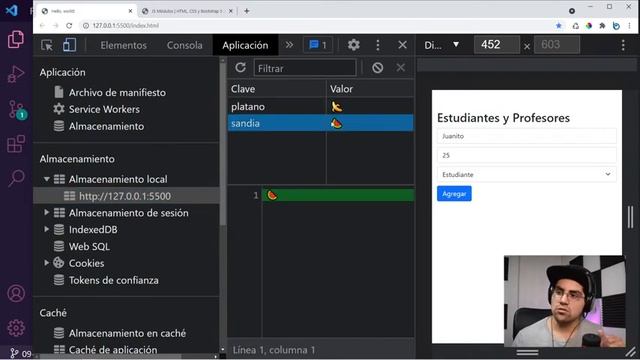Open Source Control view with badge

pyautogui.click(x=17, y=109)
